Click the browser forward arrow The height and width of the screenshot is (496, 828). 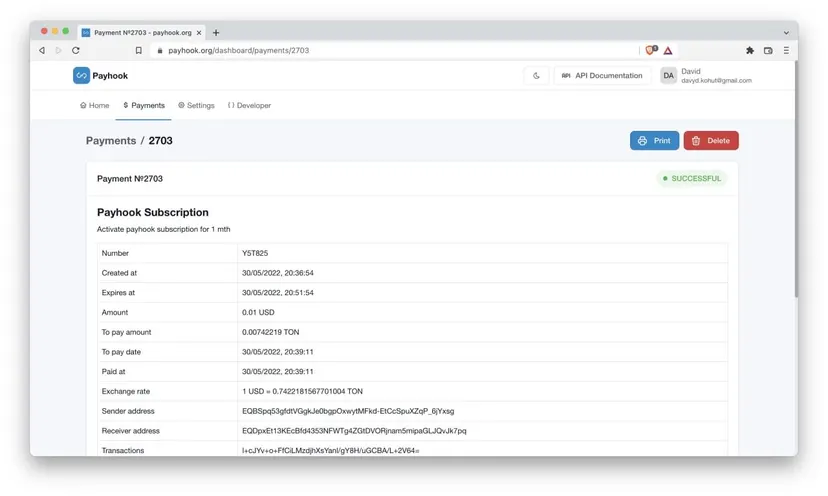59,50
